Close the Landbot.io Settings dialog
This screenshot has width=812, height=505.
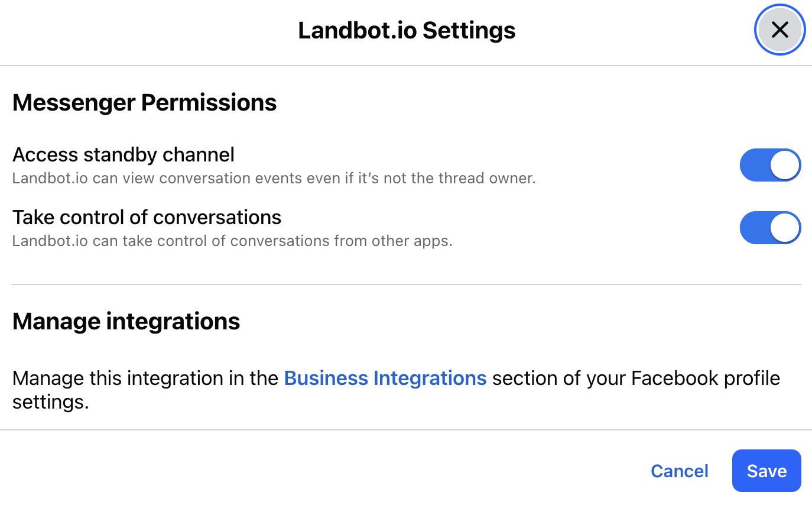click(779, 30)
